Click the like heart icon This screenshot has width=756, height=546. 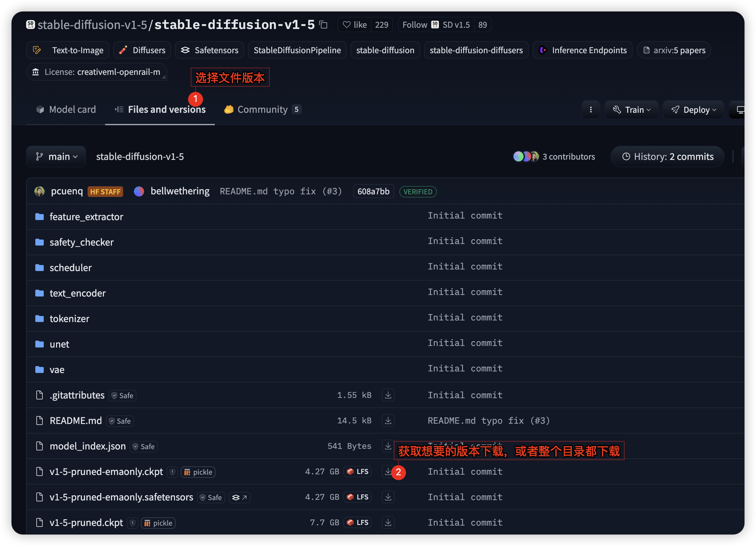click(346, 24)
